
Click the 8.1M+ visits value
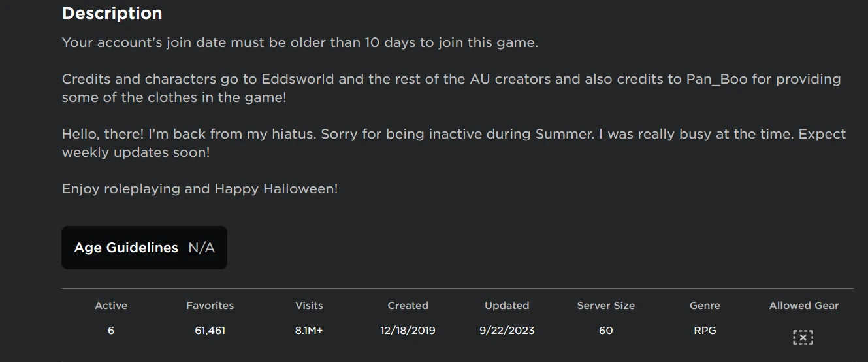(x=309, y=330)
